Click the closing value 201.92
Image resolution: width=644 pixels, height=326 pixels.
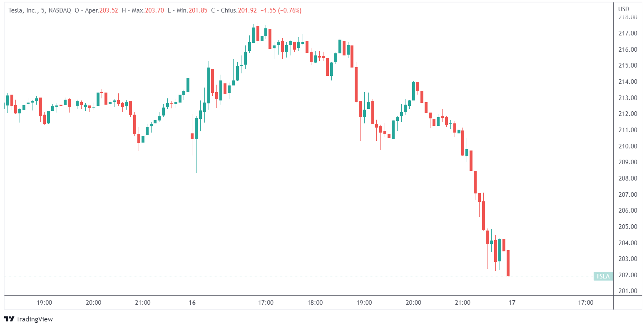[246, 10]
